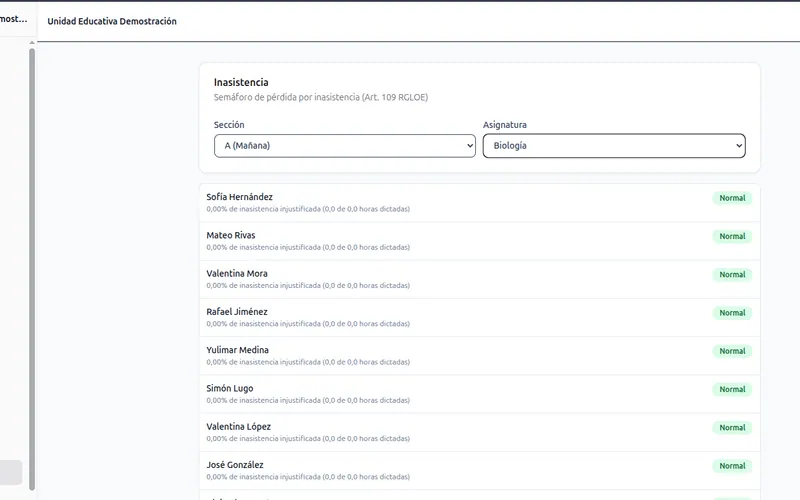Click Normal badge for Rafael Jiménez
The width and height of the screenshot is (800, 500).
click(732, 313)
